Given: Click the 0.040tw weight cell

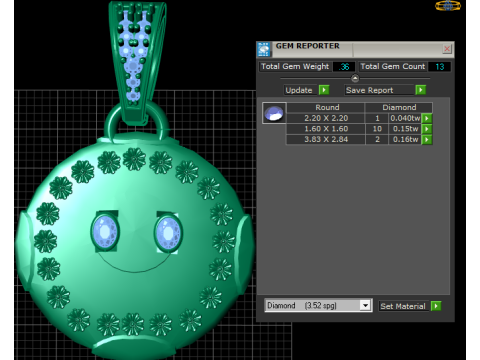Looking at the screenshot, I should (405, 118).
